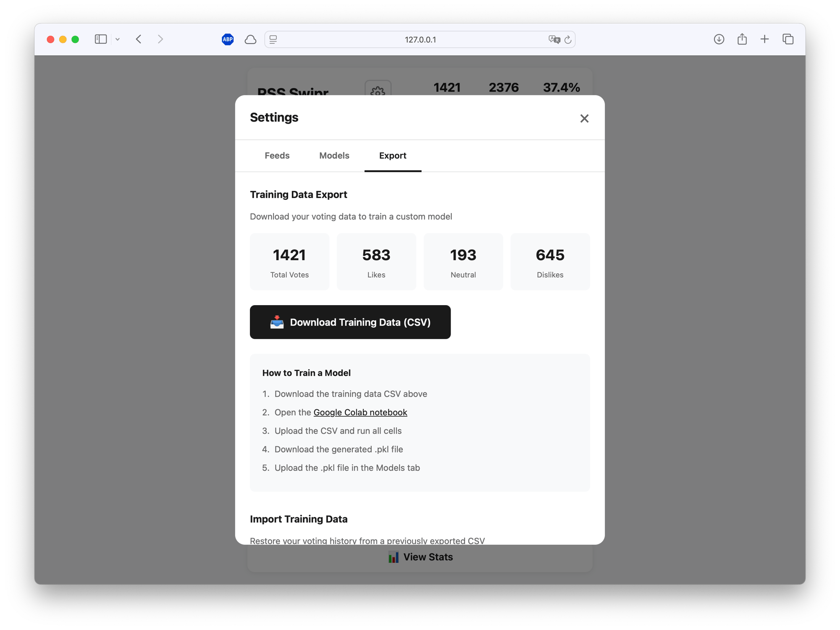Viewport: 840px width, 630px height.
Task: Click the AdBlock Plus extension icon
Action: point(227,39)
